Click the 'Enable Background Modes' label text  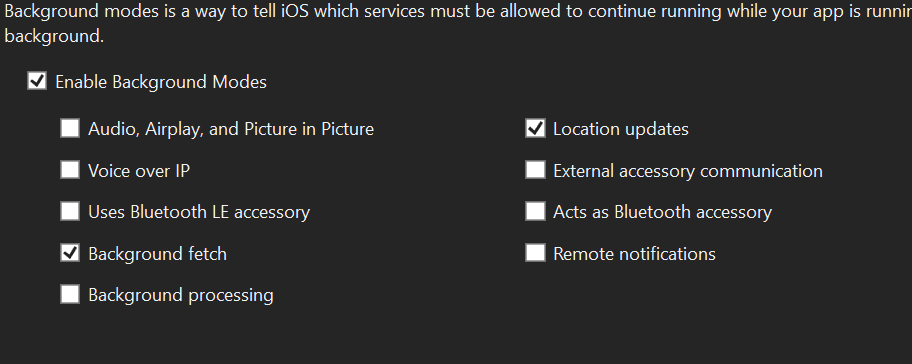coord(161,82)
